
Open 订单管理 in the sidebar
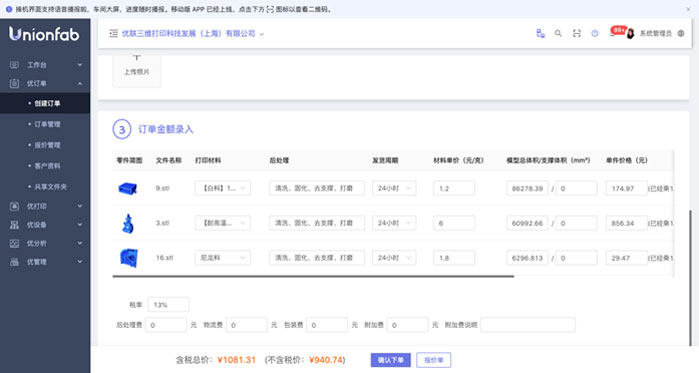click(47, 124)
